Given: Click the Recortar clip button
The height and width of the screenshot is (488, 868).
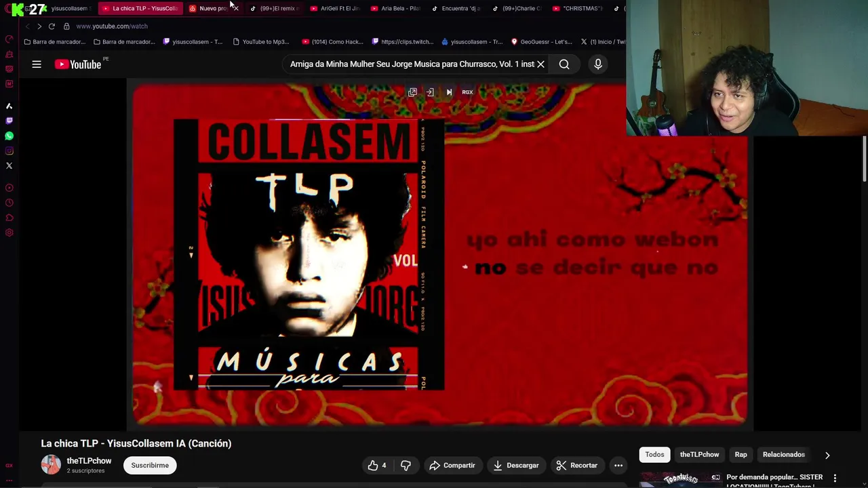Looking at the screenshot, I should tap(577, 466).
